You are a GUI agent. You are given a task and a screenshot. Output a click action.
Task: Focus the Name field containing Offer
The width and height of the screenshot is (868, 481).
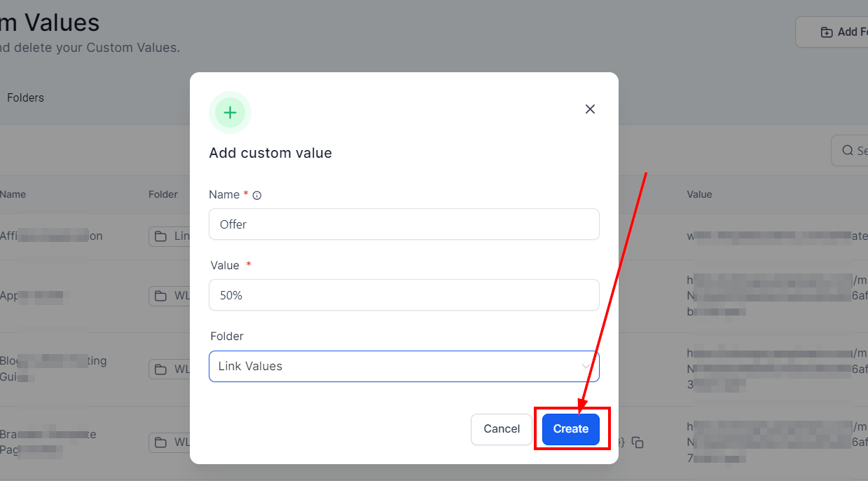point(404,224)
